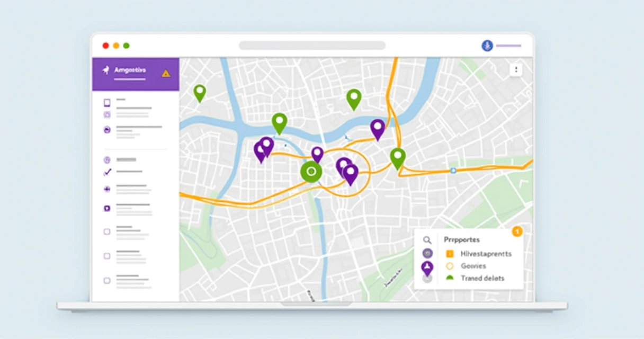Click the orange notification badge on legend
644x339 pixels.
pyautogui.click(x=517, y=231)
